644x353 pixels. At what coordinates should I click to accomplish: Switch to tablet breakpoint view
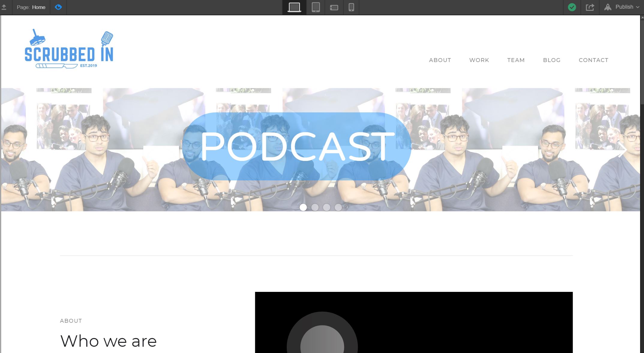tap(316, 7)
